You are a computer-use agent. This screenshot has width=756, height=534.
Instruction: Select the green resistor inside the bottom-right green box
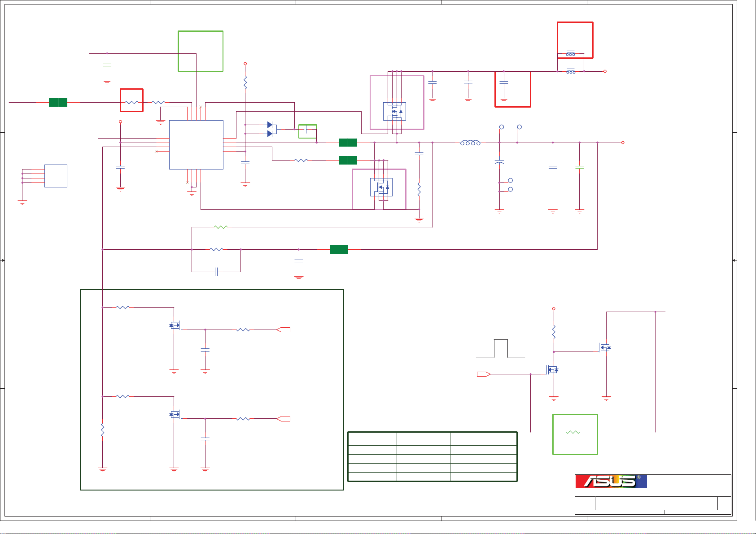[573, 432]
